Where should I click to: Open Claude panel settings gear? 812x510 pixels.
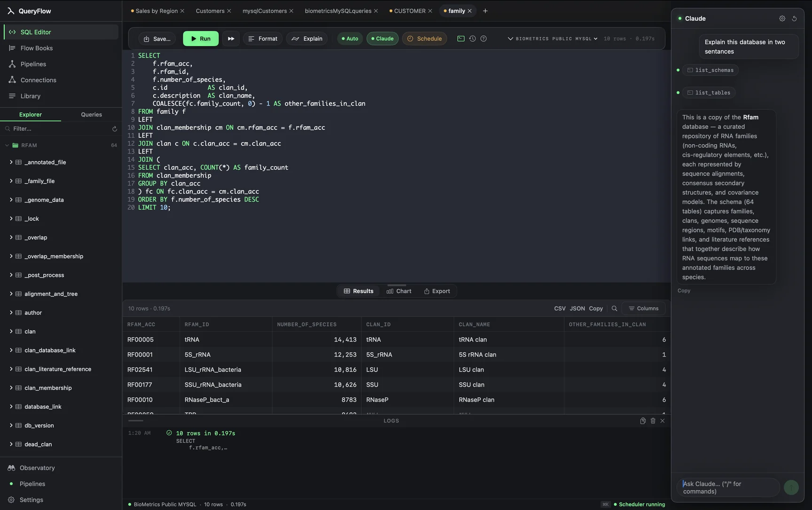tap(782, 18)
